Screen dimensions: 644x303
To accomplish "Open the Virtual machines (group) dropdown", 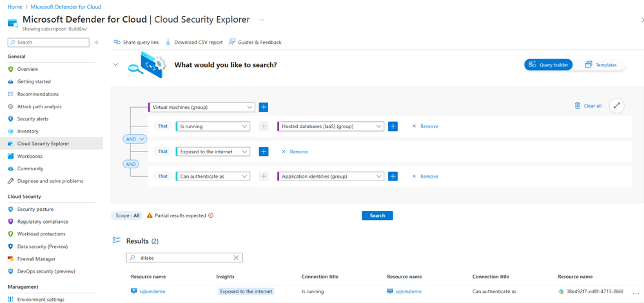I will (202, 108).
